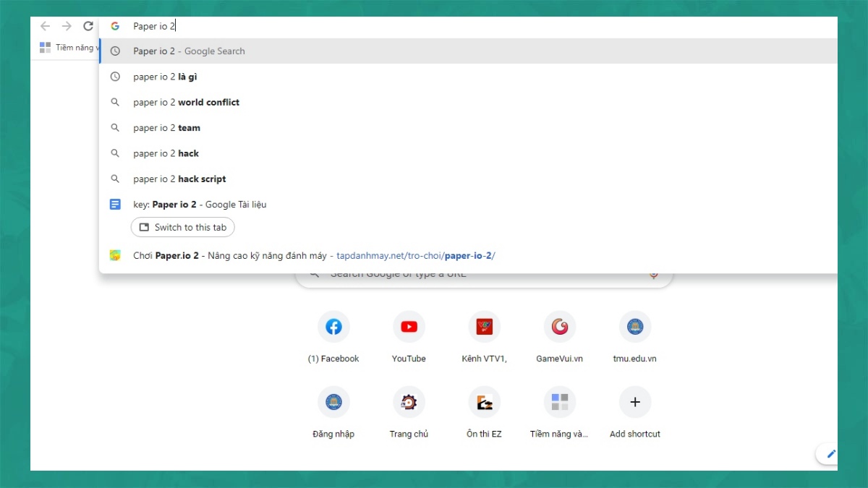The width and height of the screenshot is (868, 488).
Task: Open the Trang chủ shortcut
Action: pyautogui.click(x=409, y=403)
